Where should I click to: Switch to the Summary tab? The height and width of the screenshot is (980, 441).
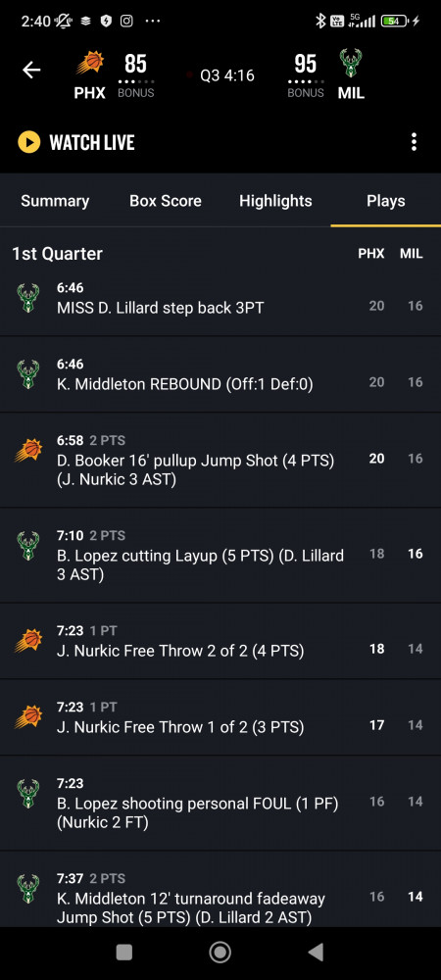click(x=55, y=201)
